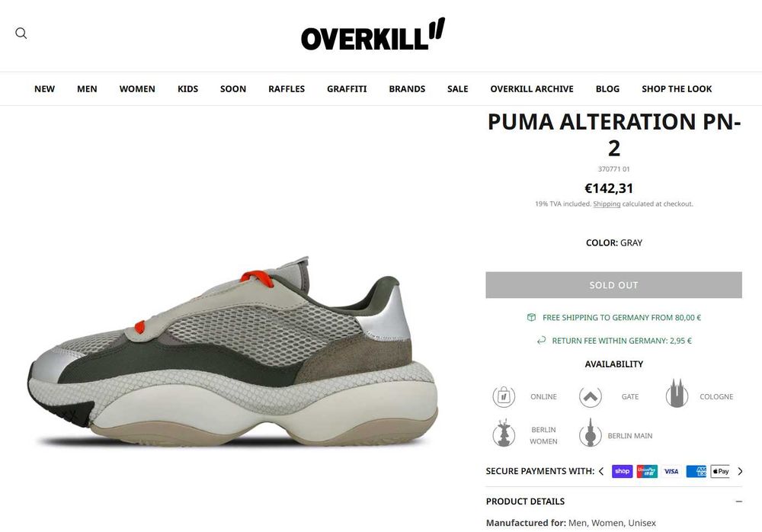Show next payment methods arrow

740,471
